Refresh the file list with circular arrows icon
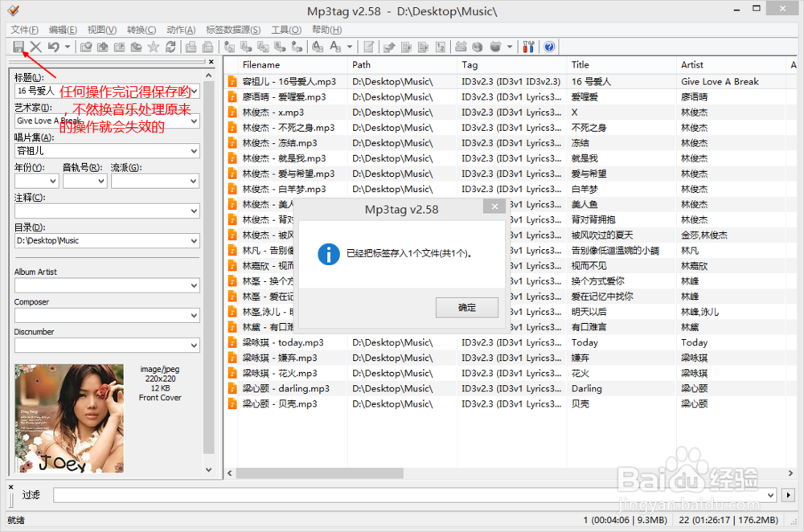This screenshot has height=532, width=804. coord(170,47)
